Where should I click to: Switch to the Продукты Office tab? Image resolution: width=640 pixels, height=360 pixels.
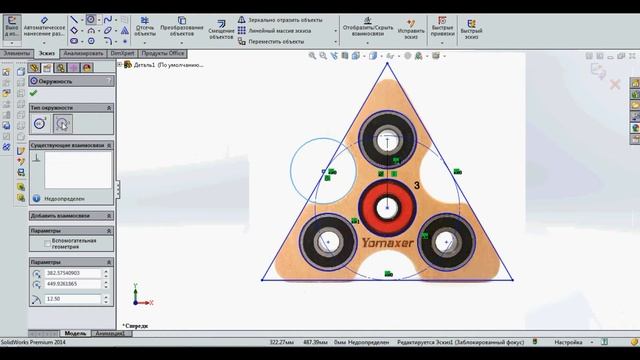click(x=162, y=53)
